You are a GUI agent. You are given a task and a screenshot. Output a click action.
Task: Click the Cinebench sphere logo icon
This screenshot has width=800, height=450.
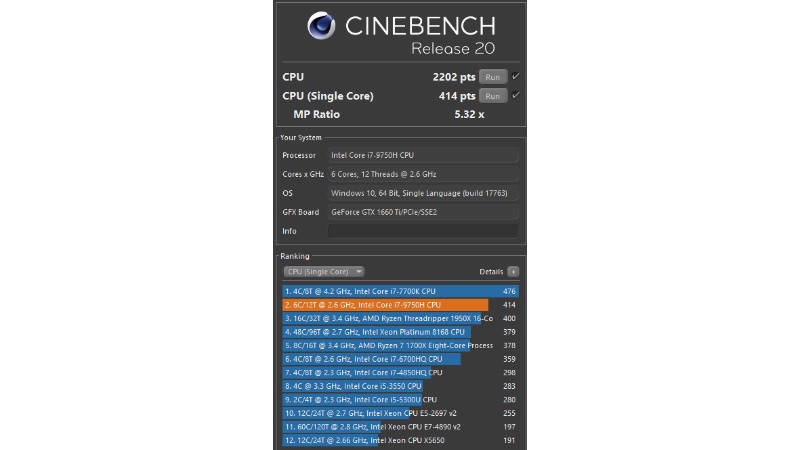[x=321, y=26]
